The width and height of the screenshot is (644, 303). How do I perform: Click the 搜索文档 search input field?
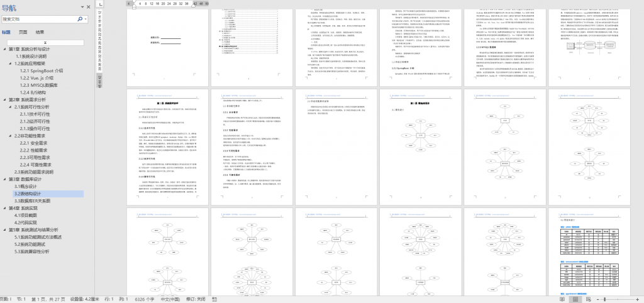coord(39,19)
